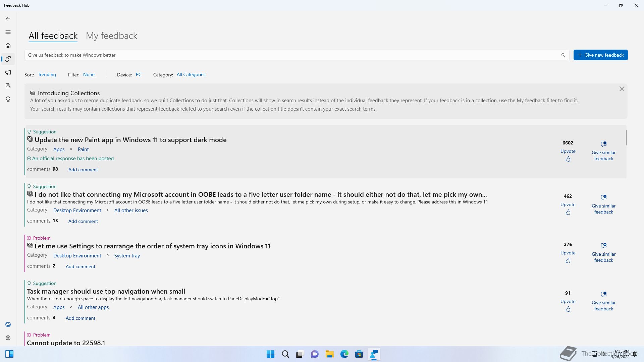Switch to All feedback tab
Screen dimensions: 644x362
point(53,36)
